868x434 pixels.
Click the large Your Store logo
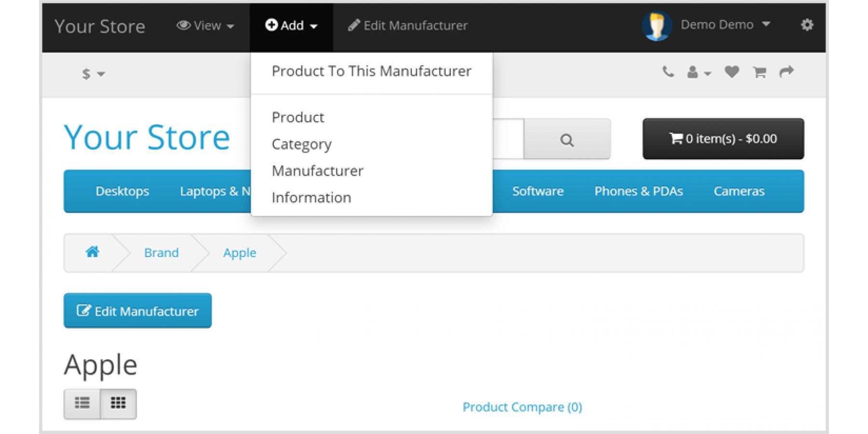147,138
